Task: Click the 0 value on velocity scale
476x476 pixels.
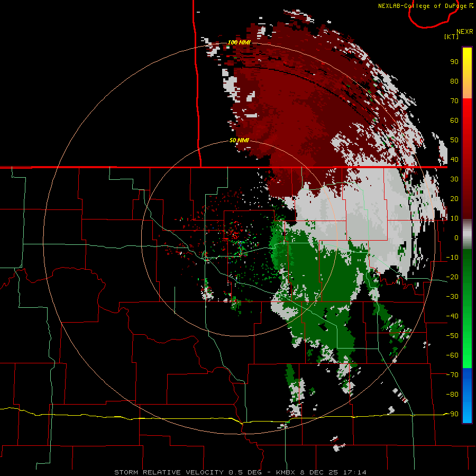Action: (456, 237)
